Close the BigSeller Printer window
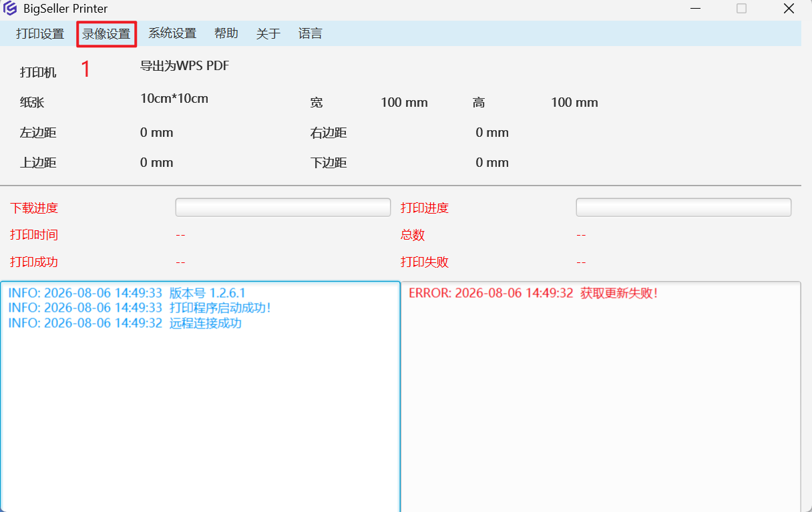812x512 pixels. pos(789,9)
